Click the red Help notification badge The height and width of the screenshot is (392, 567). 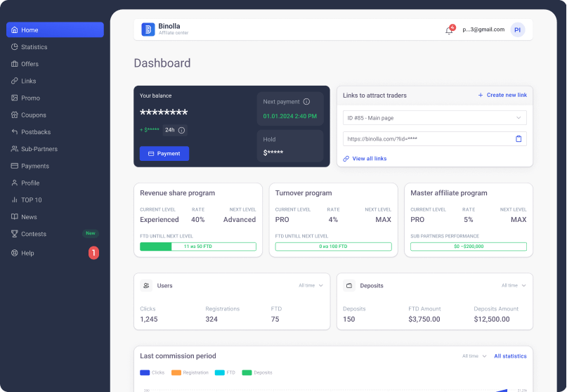pyautogui.click(x=93, y=253)
